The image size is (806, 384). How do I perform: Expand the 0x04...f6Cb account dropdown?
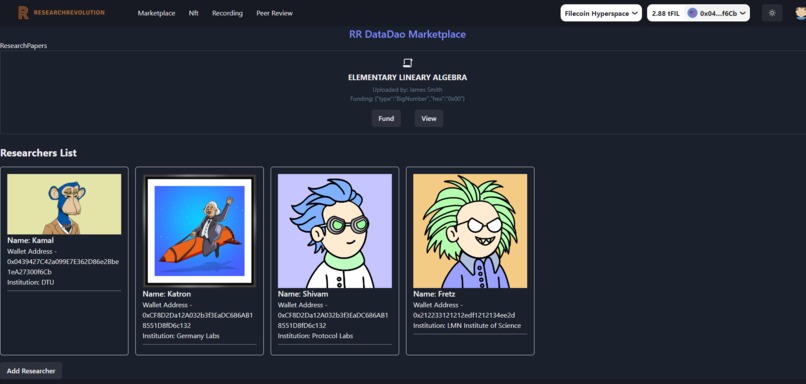coord(718,13)
